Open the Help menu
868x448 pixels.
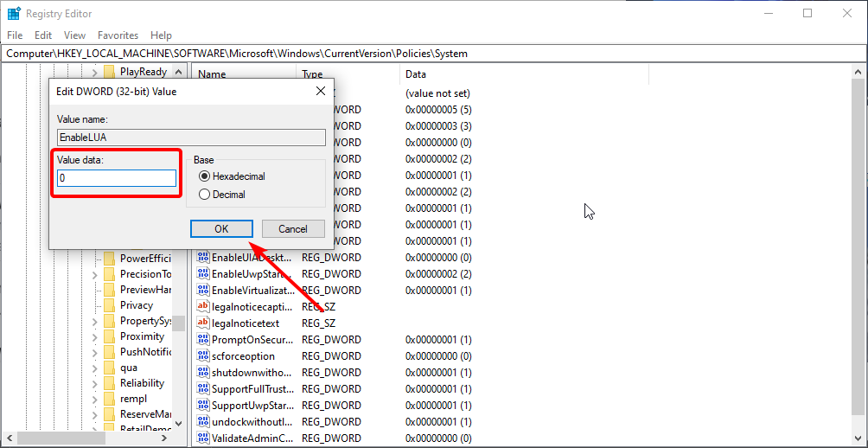click(161, 35)
